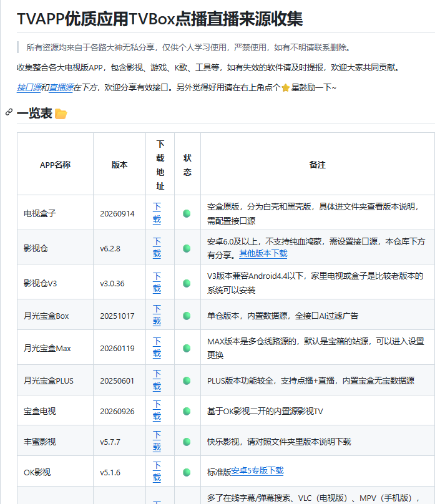Click the version value v6.2.8
Viewport: 445px width, 504px height.
tap(110, 248)
